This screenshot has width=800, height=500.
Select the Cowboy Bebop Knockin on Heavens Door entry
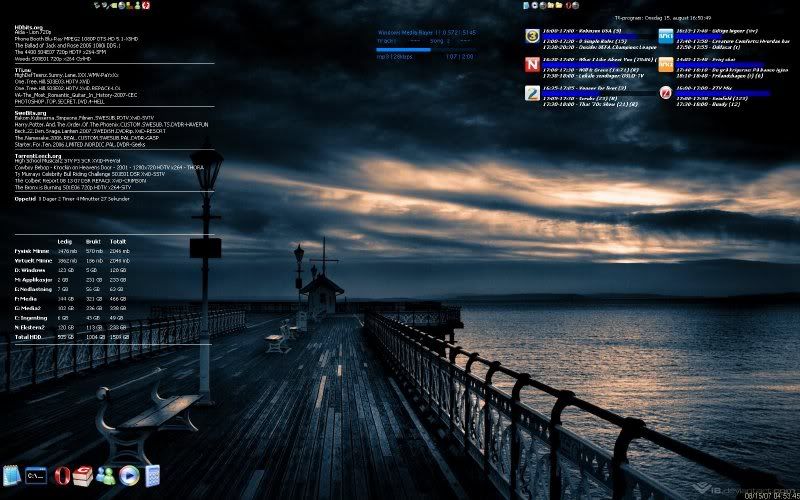point(109,167)
